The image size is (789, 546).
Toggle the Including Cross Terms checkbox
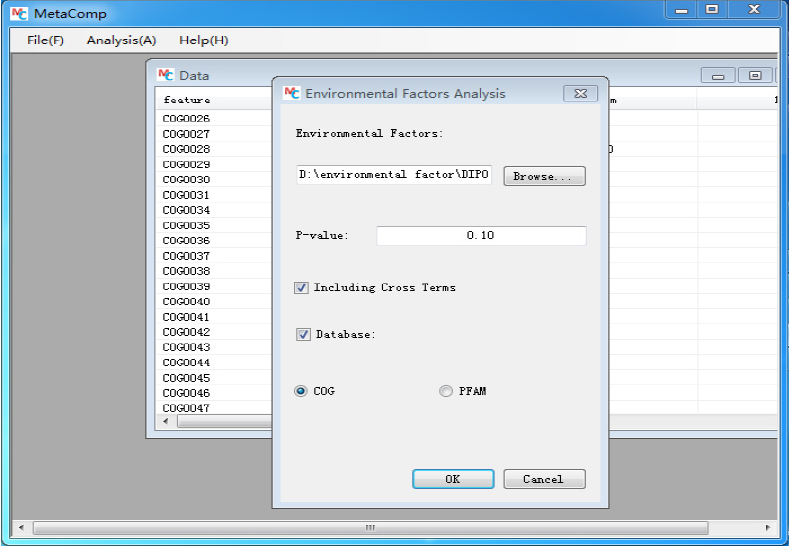pos(301,288)
